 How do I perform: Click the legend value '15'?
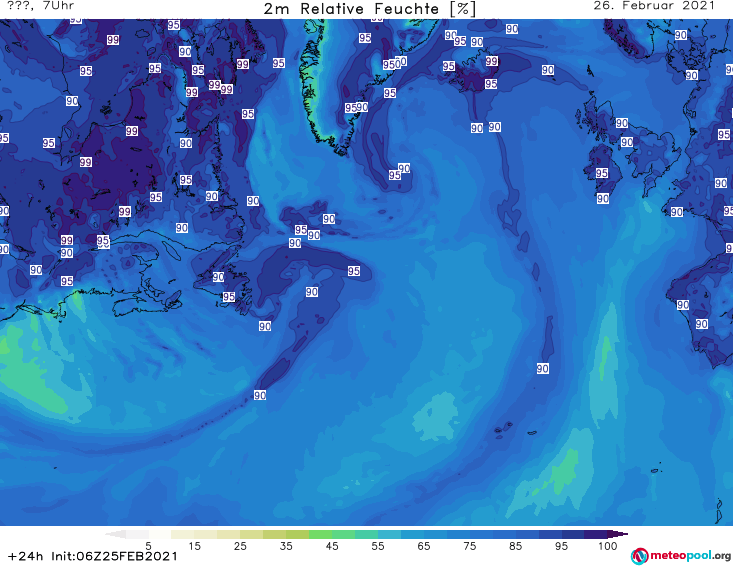click(194, 546)
